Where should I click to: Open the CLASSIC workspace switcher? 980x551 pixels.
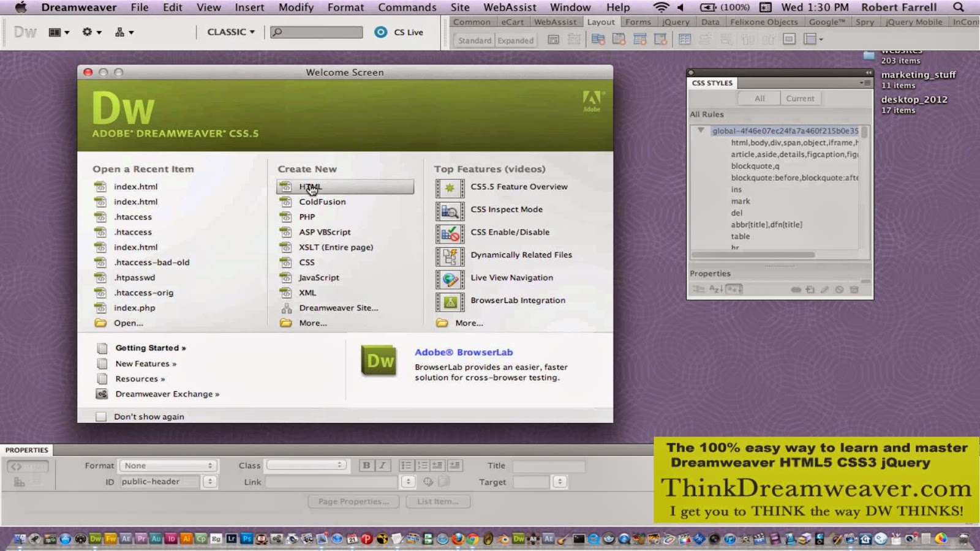pyautogui.click(x=231, y=32)
